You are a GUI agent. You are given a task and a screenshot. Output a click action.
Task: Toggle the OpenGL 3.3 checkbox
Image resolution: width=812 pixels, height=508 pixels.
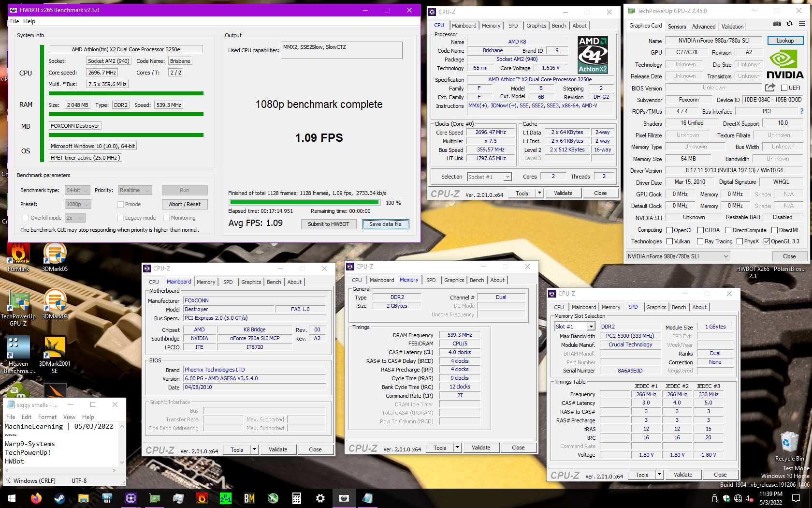[x=767, y=241]
